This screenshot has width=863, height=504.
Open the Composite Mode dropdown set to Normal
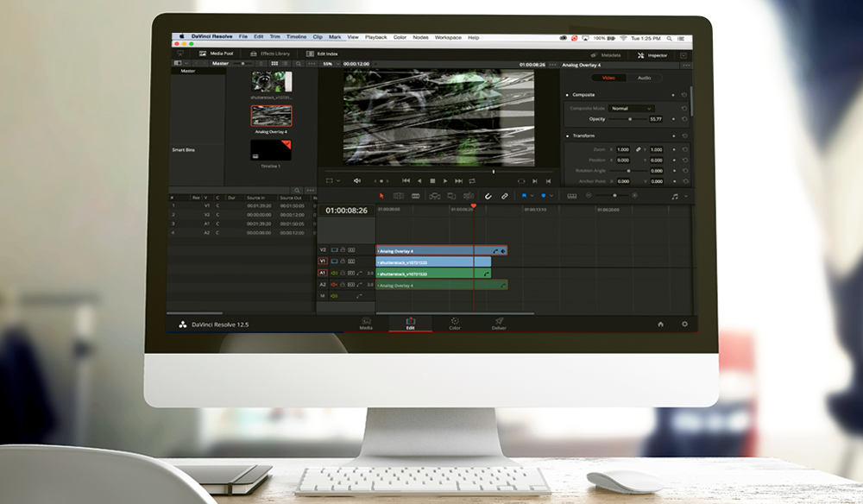[632, 109]
